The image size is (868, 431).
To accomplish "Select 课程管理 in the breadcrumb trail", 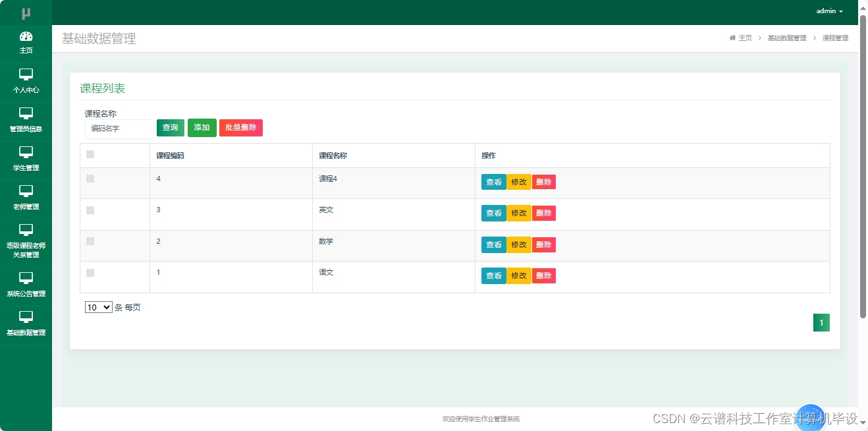I will (835, 38).
